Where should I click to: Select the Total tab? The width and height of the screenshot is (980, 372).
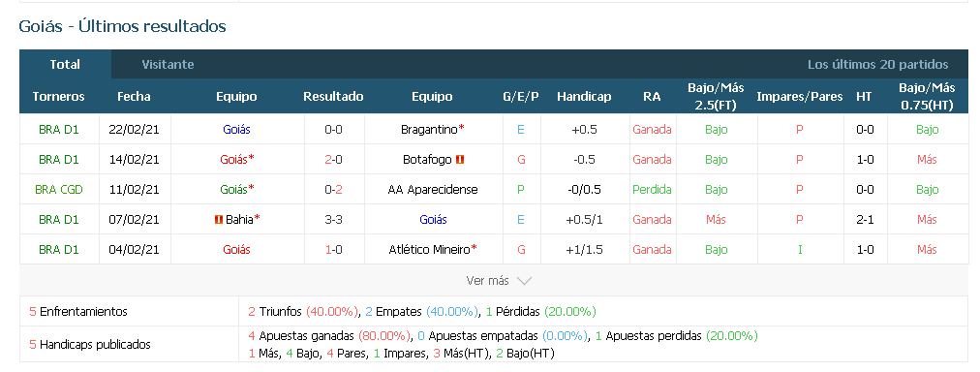coord(65,64)
